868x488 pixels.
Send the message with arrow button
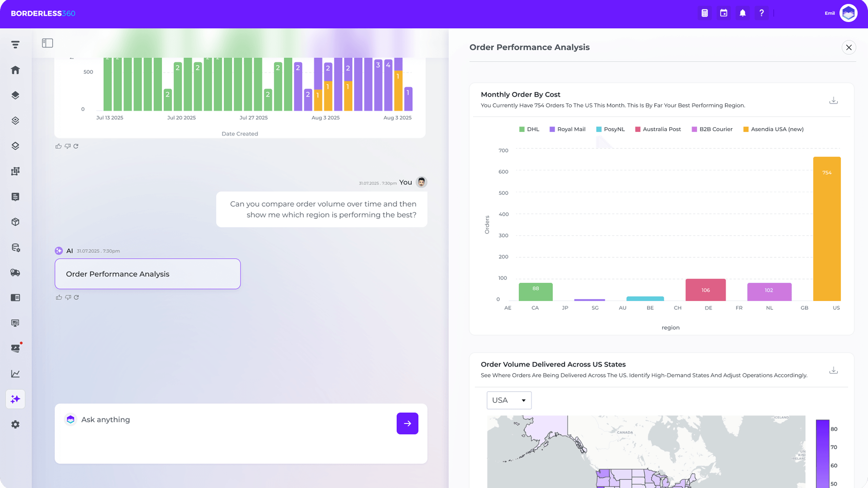407,423
